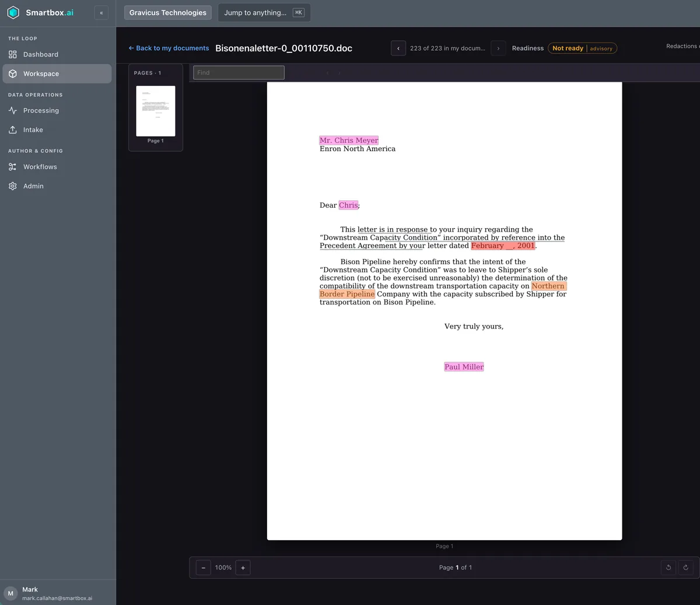Screen dimensions: 700x605
Task: Click the Redactions label
Action: pos(682,46)
